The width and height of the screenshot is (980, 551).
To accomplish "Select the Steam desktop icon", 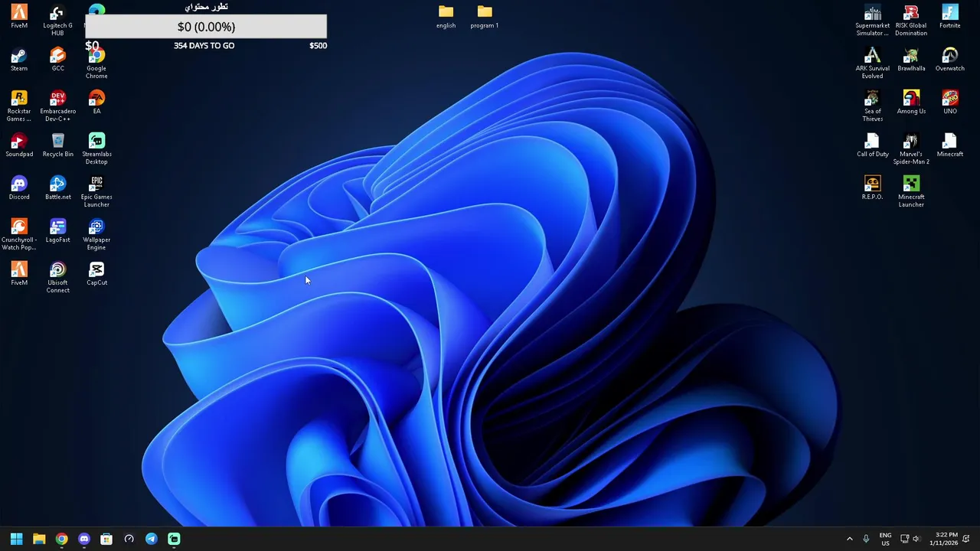I will tap(19, 60).
